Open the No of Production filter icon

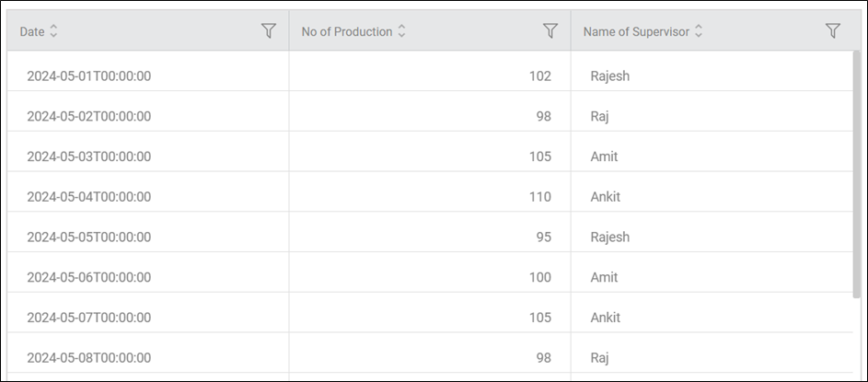click(x=550, y=31)
